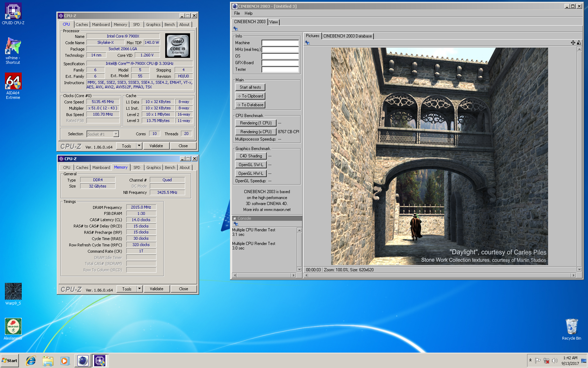This screenshot has height=368, width=588.
Task: Click the Close button in the upper CPU-Z window
Action: pos(183,146)
